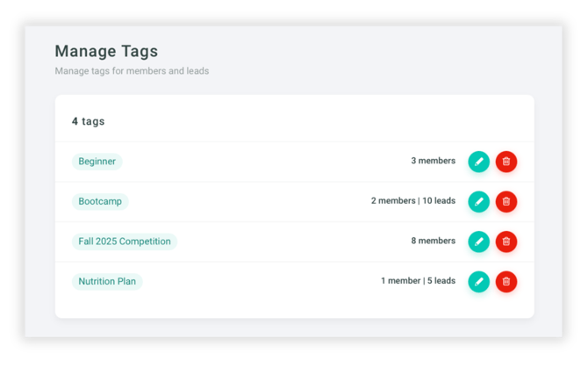Click the pencil icon for Bootcamp
The width and height of the screenshot is (588, 368).
(478, 201)
